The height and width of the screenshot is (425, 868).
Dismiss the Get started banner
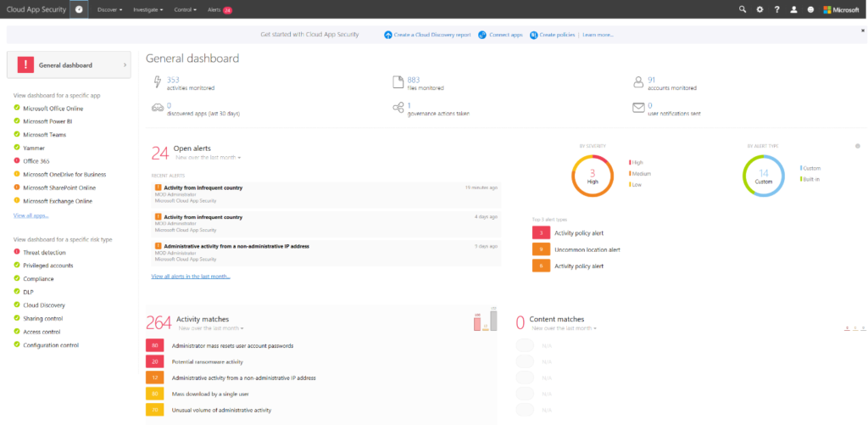pos(862,30)
